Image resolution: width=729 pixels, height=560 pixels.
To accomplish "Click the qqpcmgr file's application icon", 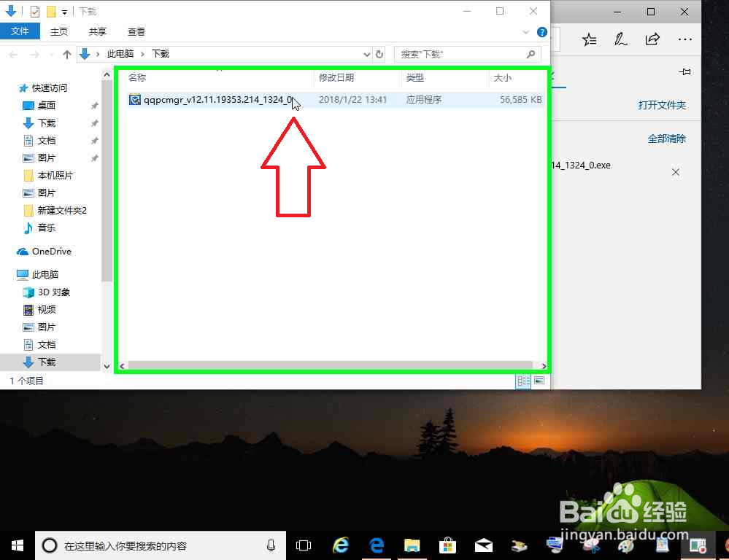I will click(135, 99).
